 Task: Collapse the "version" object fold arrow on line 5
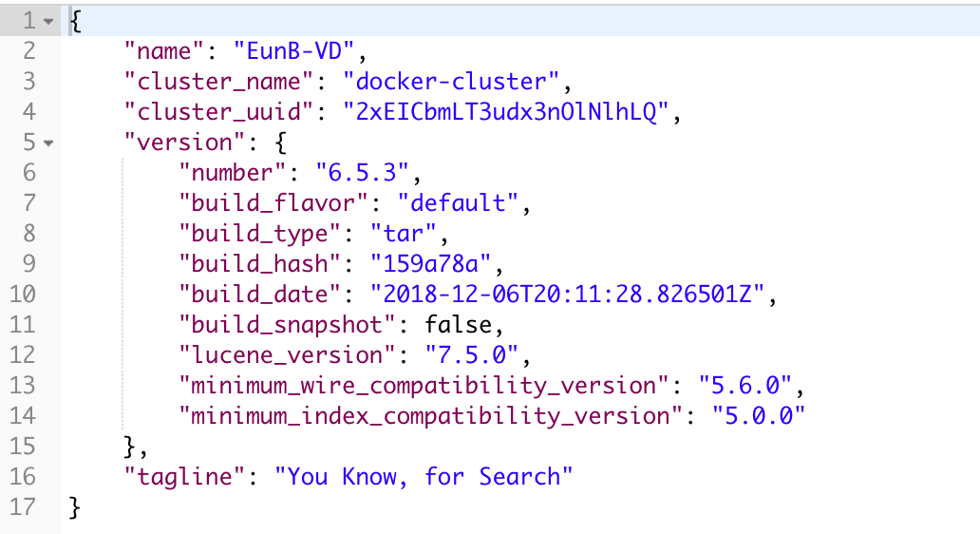48,143
